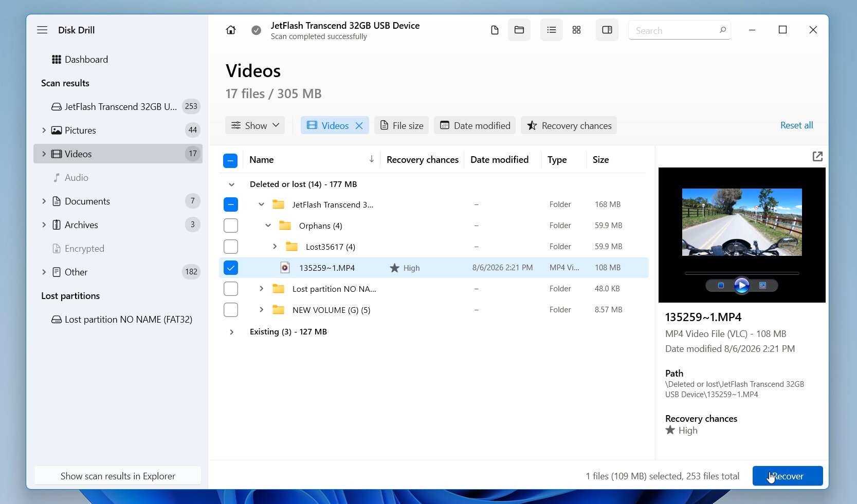Expand Documents in sidebar
Viewport: 857px width, 504px height.
(x=44, y=201)
